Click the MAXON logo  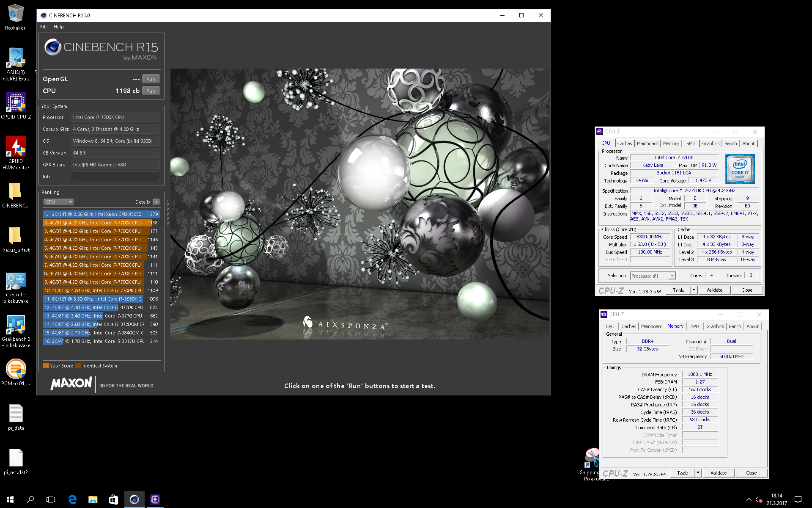coord(71,384)
